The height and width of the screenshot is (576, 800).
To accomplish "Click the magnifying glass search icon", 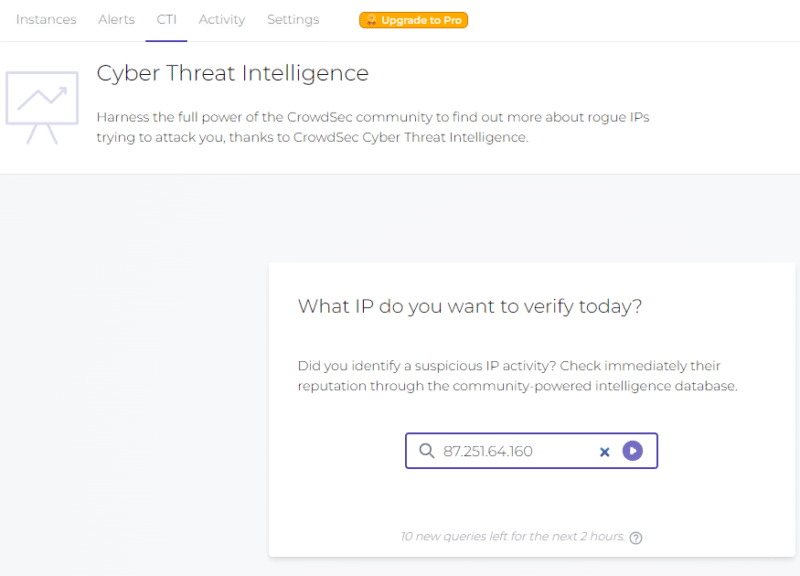I will pos(426,451).
